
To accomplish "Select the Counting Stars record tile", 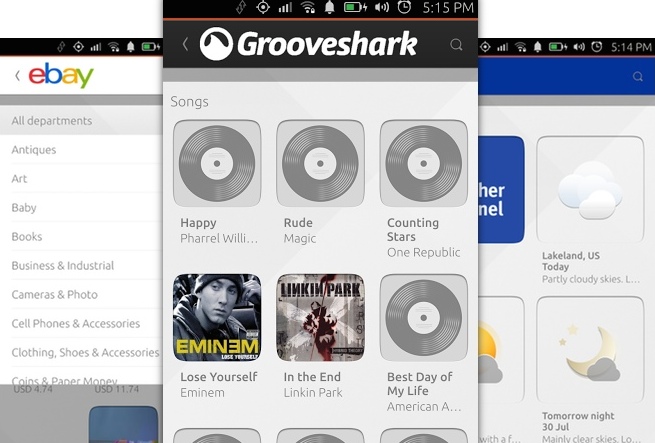I will click(x=423, y=164).
